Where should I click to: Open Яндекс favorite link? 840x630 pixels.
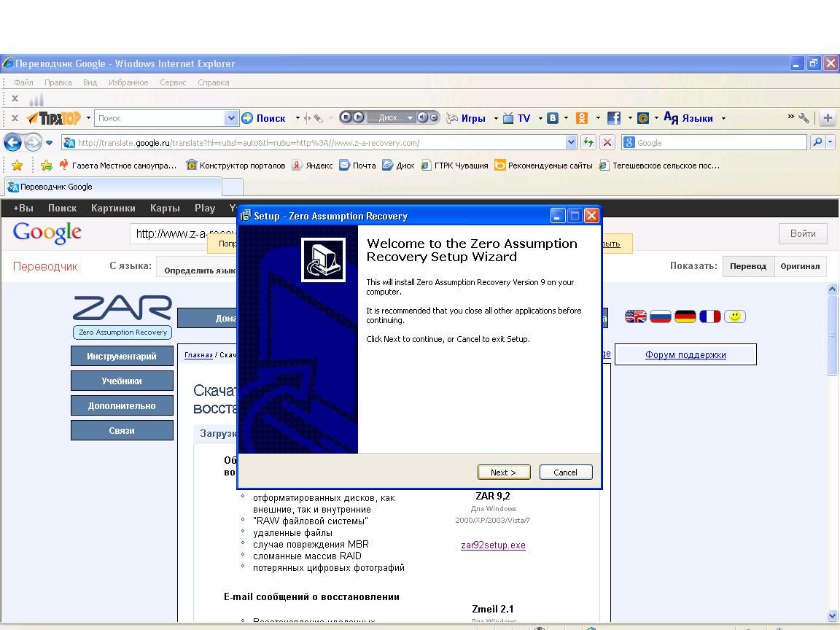(313, 166)
